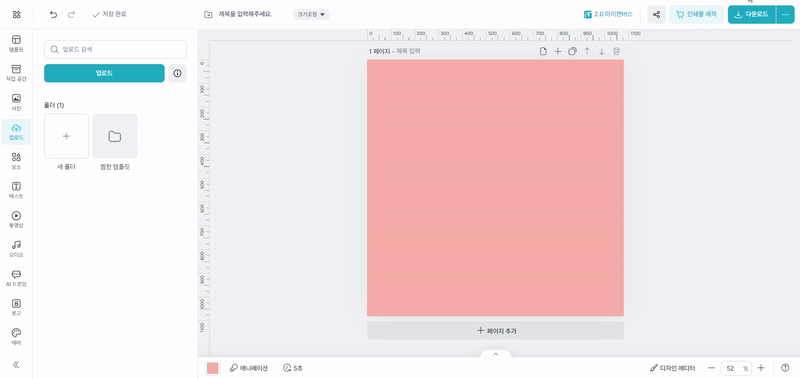Redo the last undone action
Screen dimensions: 800x378
point(71,14)
